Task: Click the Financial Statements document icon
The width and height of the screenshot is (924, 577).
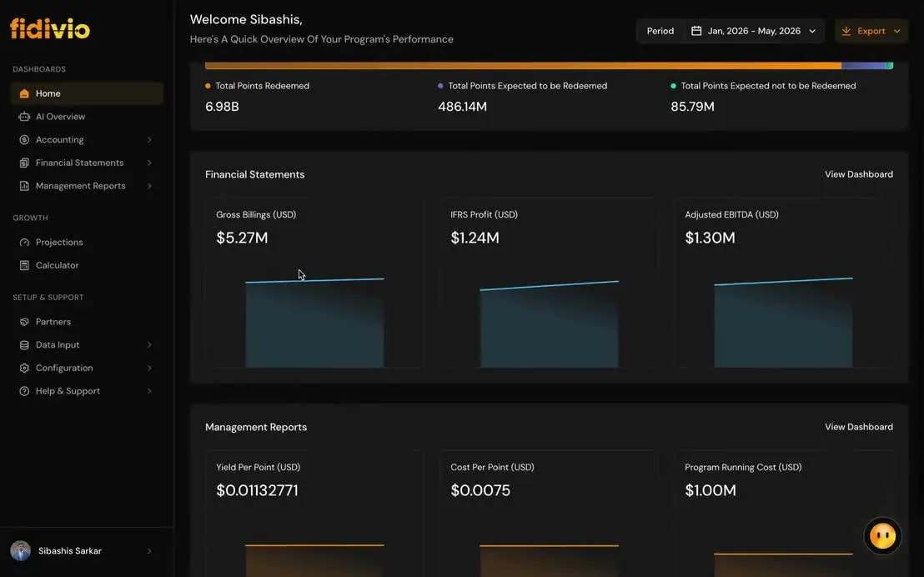Action: point(24,163)
